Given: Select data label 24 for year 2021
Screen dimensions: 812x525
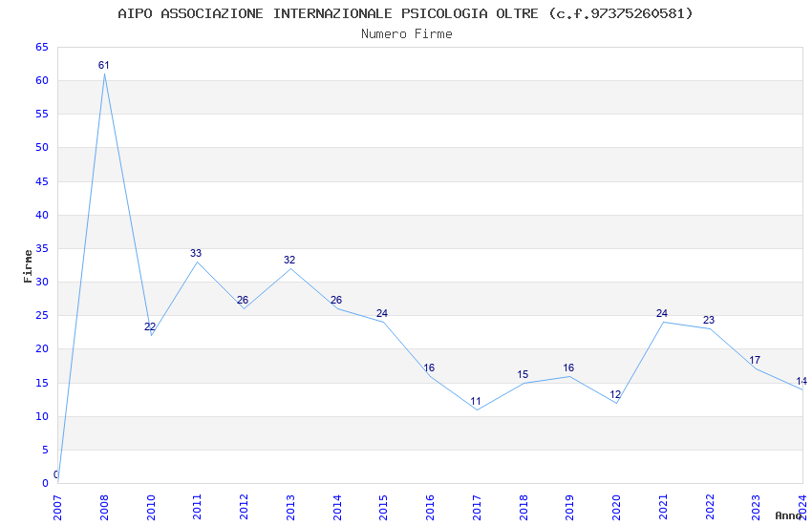Looking at the screenshot, I should tap(662, 313).
